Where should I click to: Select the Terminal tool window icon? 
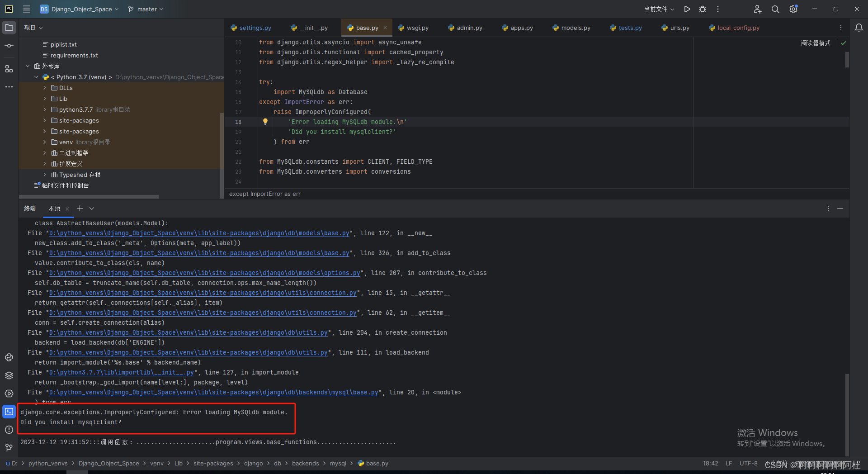[x=9, y=412]
